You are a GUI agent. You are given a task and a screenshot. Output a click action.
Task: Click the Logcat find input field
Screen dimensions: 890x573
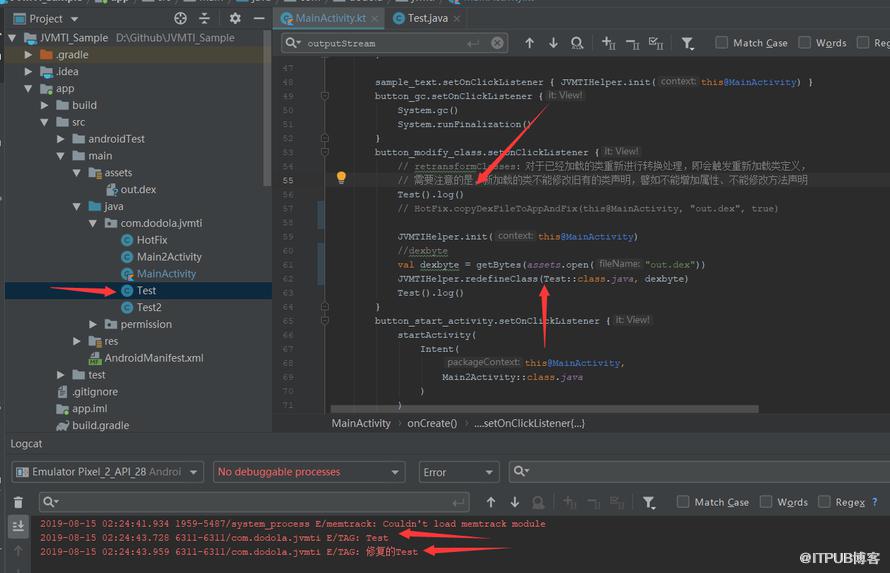[255, 502]
